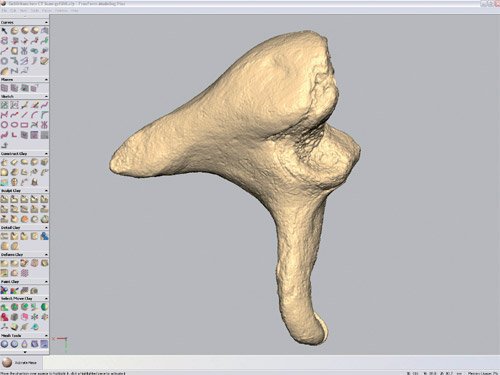Screen dimensions: 500x375
Task: Select the grey Z-shaped curve icon in Curves
Action: pyautogui.click(x=14, y=71)
